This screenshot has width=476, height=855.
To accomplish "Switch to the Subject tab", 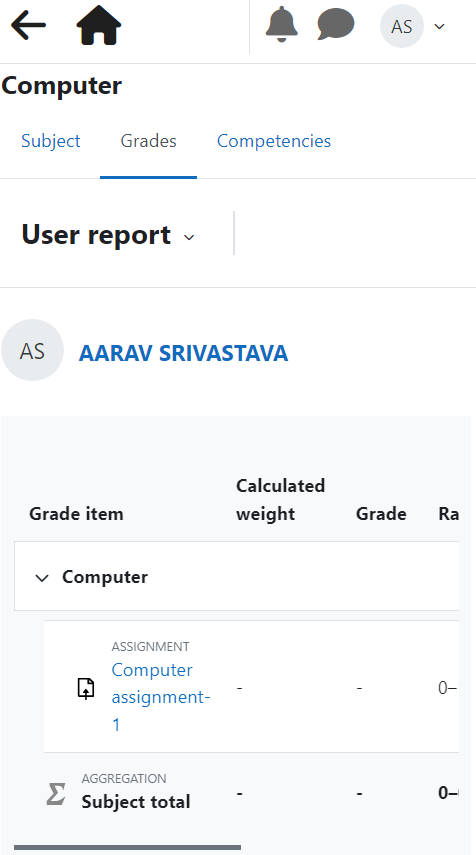I will coord(51,141).
